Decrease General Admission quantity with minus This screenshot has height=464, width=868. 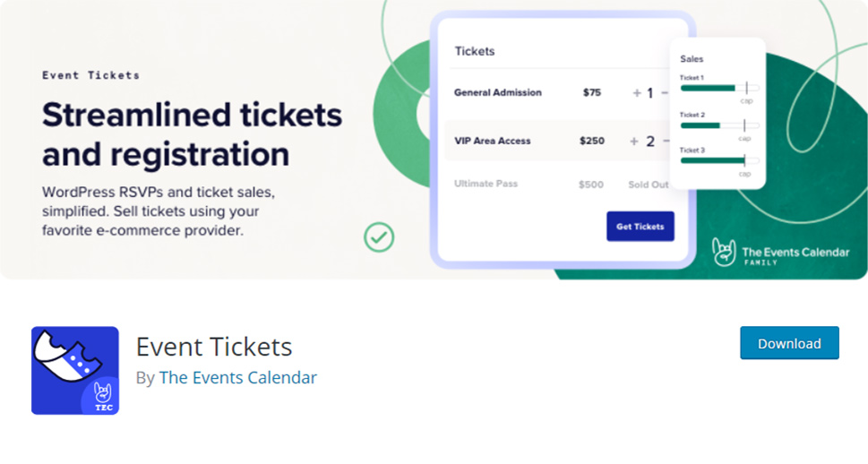pos(665,93)
